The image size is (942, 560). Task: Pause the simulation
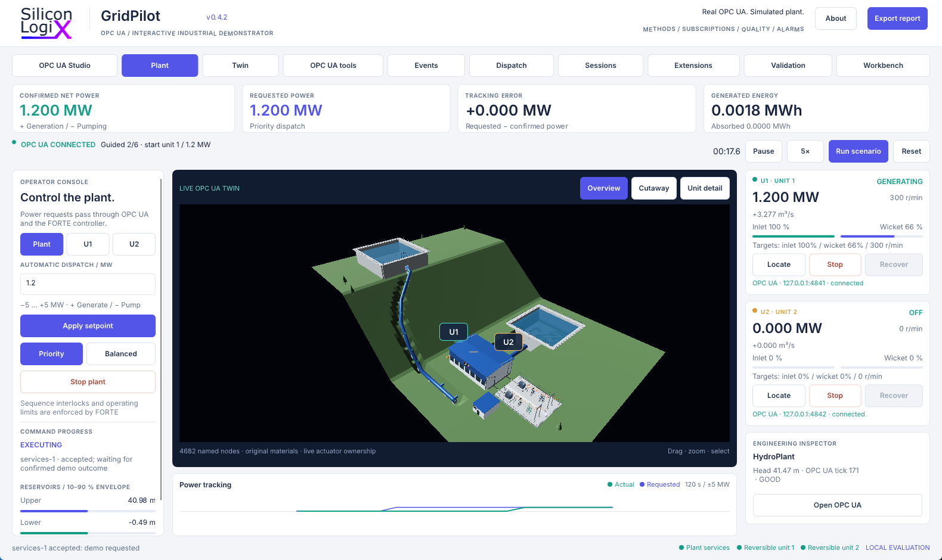coord(764,151)
